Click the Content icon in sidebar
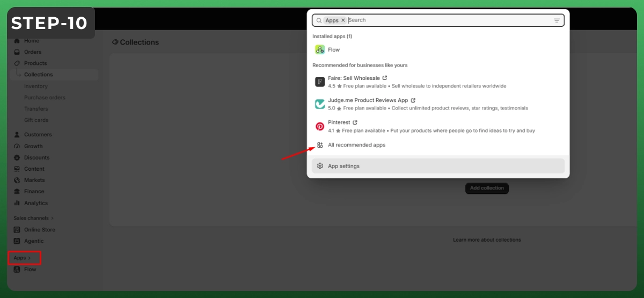644x298 pixels. pyautogui.click(x=17, y=169)
